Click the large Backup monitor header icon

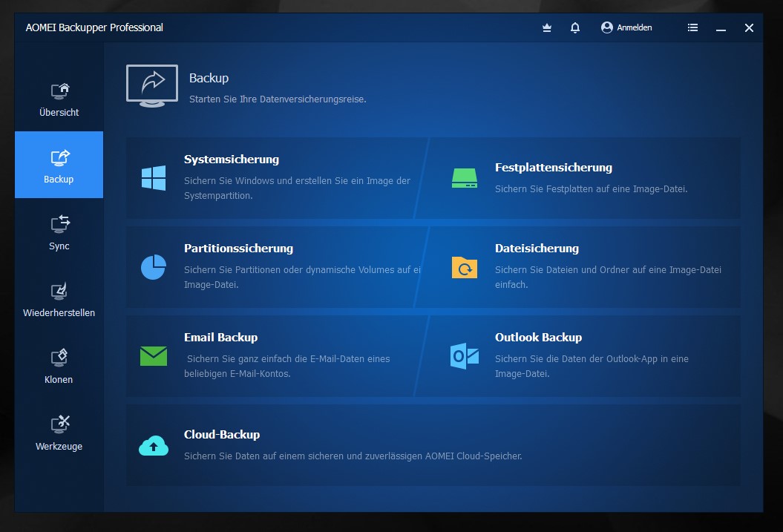[152, 85]
